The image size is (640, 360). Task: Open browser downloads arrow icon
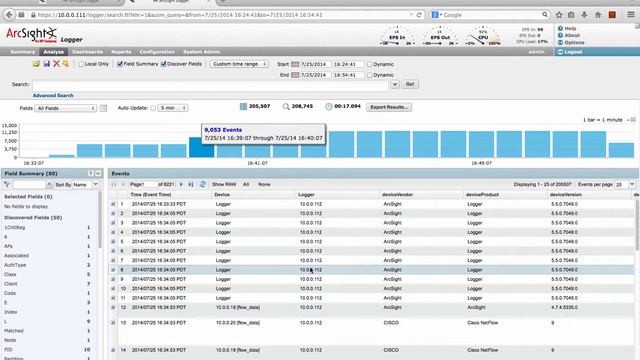[584, 15]
